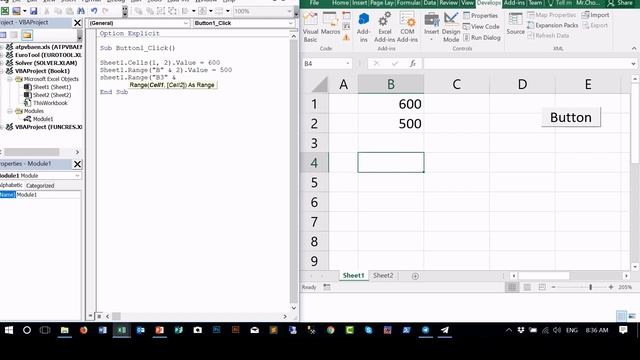Click the Insert Function fx icon
Screen dimensions: 640x360
[x=413, y=64]
